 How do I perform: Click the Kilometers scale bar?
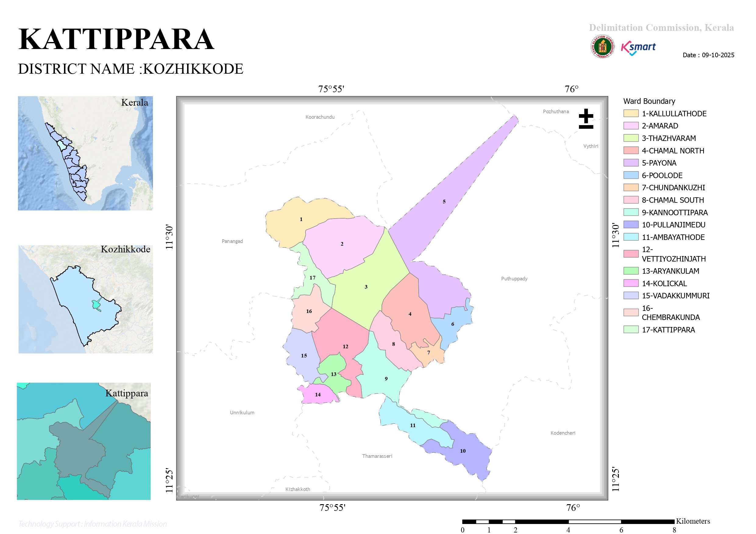point(586,525)
